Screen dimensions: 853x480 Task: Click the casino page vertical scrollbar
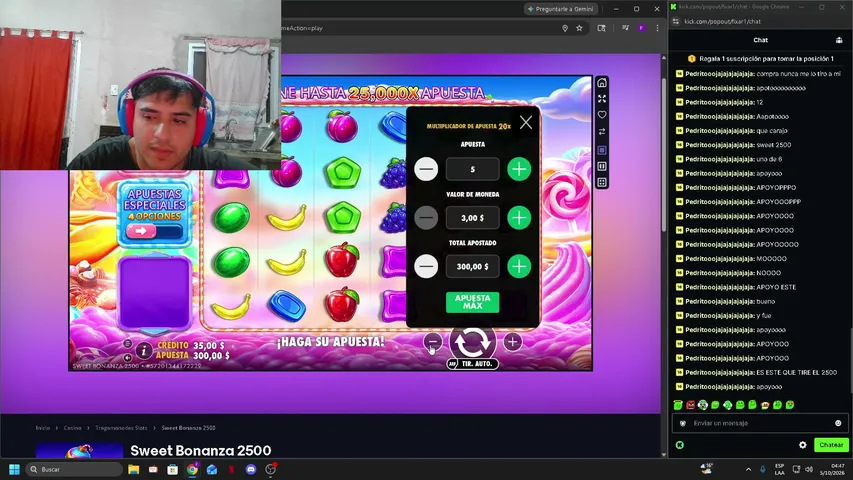coord(664,155)
